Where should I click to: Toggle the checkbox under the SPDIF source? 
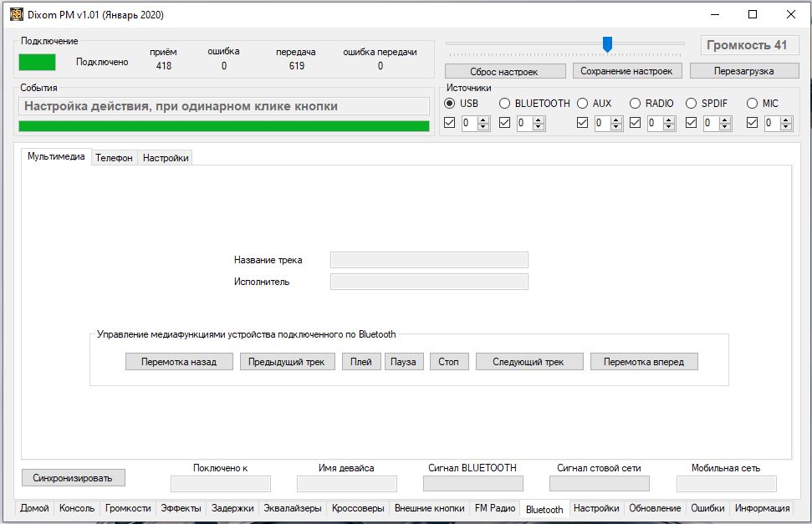coord(691,123)
